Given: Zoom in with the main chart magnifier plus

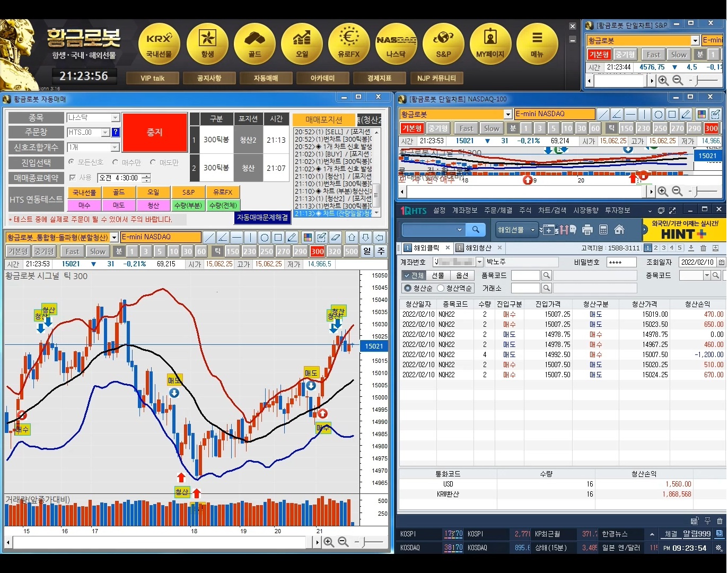Looking at the screenshot, I should pyautogui.click(x=329, y=542).
